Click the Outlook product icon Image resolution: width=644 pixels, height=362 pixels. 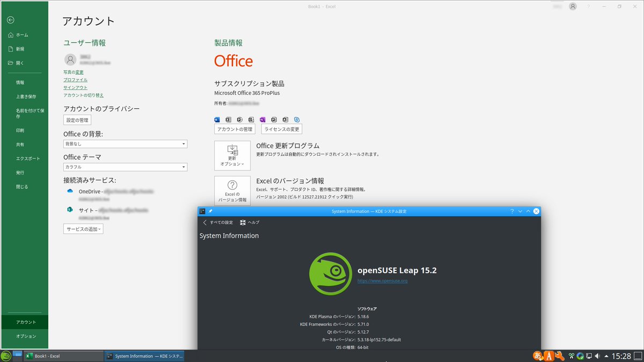click(x=251, y=119)
